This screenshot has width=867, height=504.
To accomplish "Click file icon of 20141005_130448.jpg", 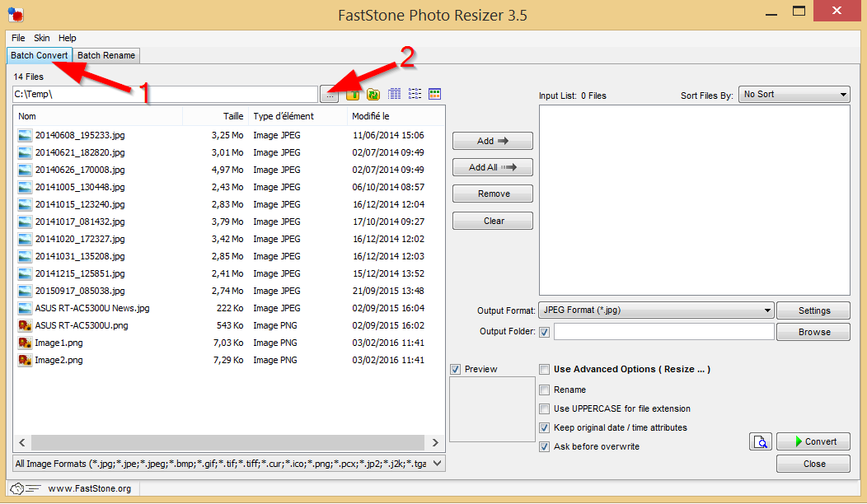I will [25, 187].
